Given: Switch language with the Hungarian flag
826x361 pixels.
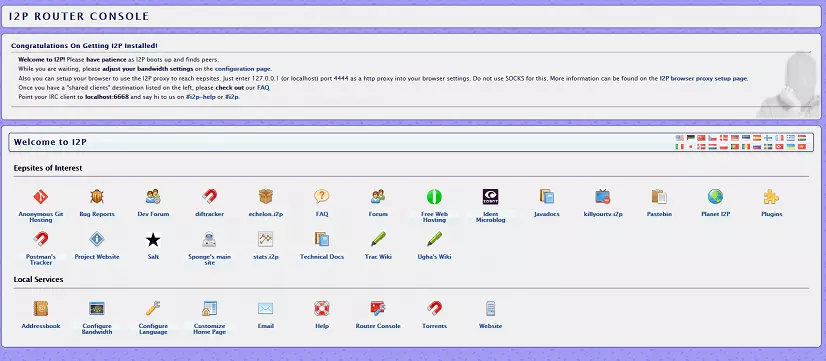Looking at the screenshot, I should click(x=802, y=138).
